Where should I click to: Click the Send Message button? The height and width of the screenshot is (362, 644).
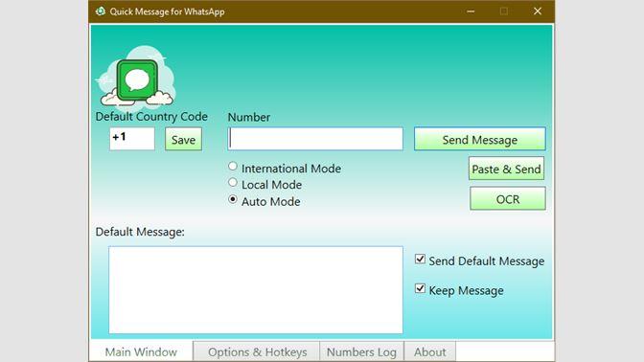480,140
